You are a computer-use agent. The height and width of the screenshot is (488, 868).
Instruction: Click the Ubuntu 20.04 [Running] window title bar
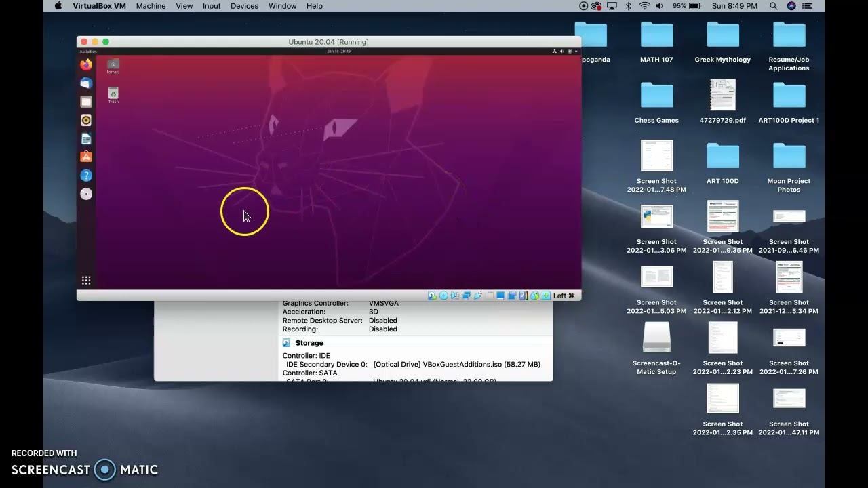coord(329,42)
